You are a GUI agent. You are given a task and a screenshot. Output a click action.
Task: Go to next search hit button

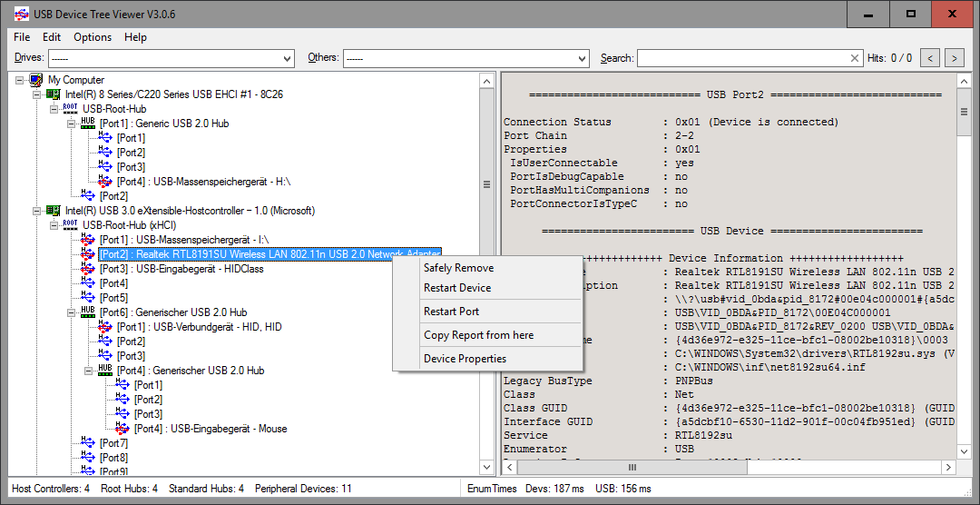tap(954, 58)
